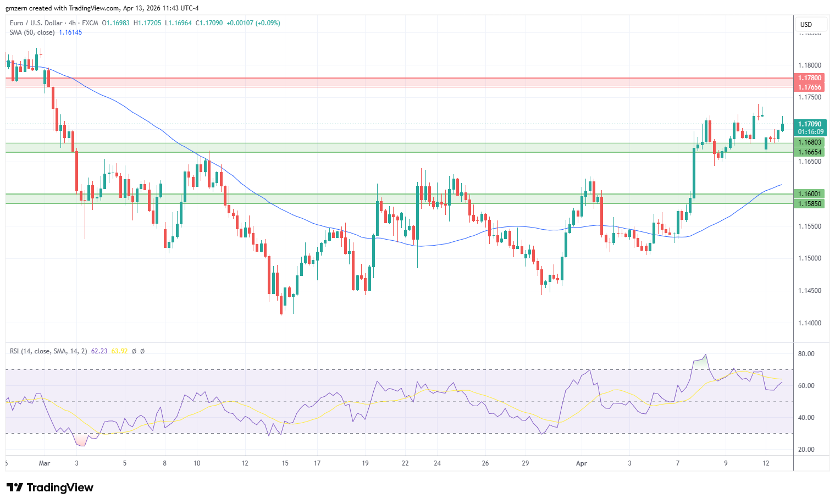Click the 1.15000 price axis tick

(810, 258)
